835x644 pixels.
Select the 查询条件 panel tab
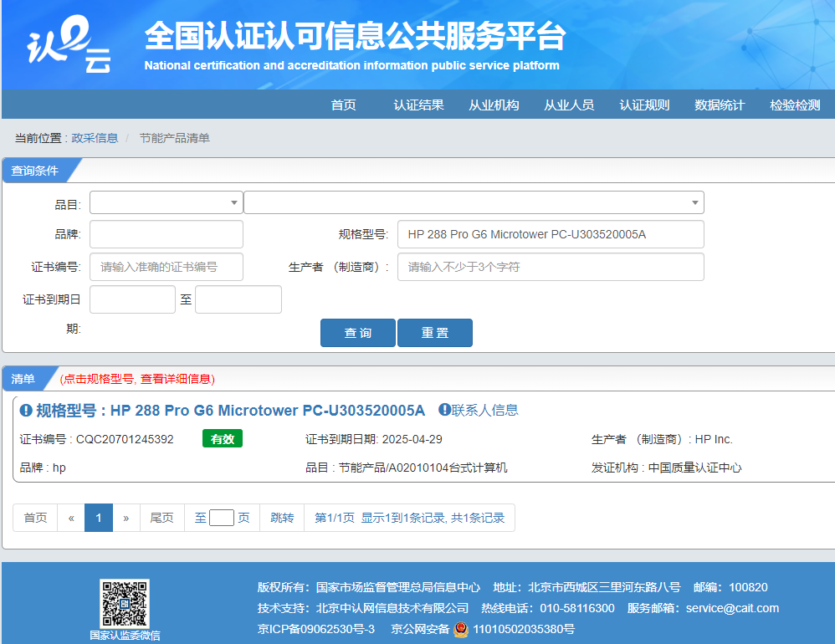coord(35,171)
